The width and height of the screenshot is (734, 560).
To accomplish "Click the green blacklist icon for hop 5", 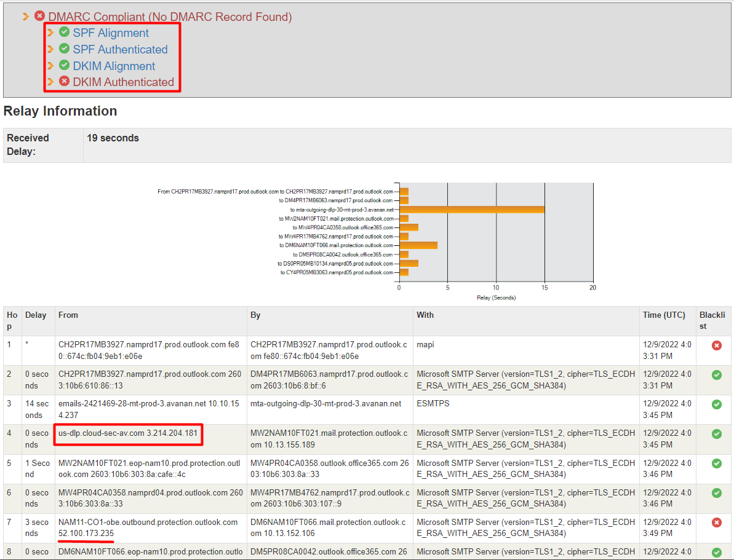I will (716, 463).
